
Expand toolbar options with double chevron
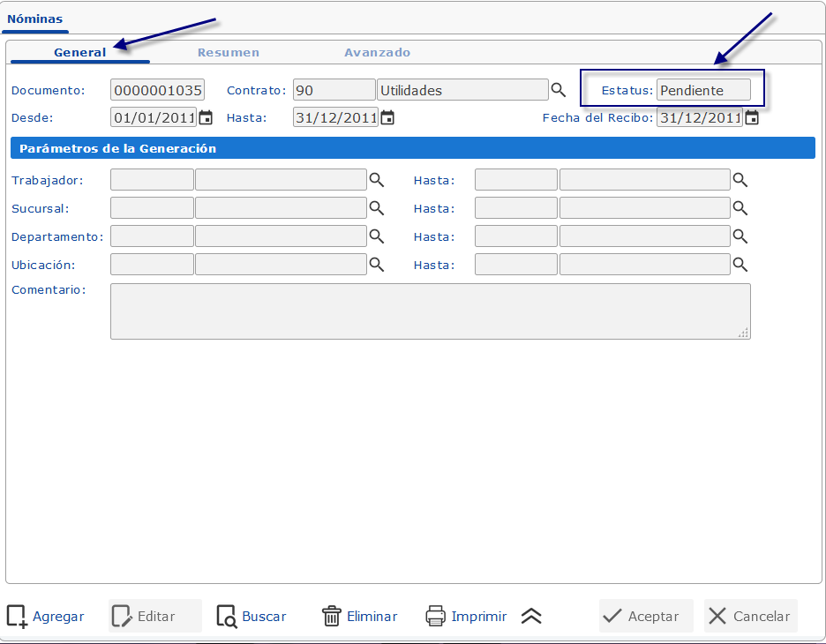pos(531,616)
